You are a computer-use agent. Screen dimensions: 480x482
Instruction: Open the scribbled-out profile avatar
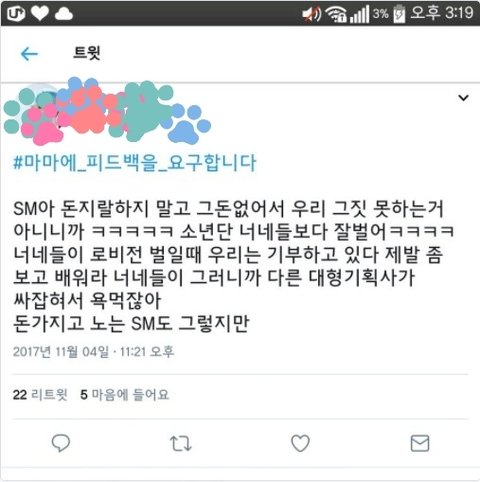(37, 112)
